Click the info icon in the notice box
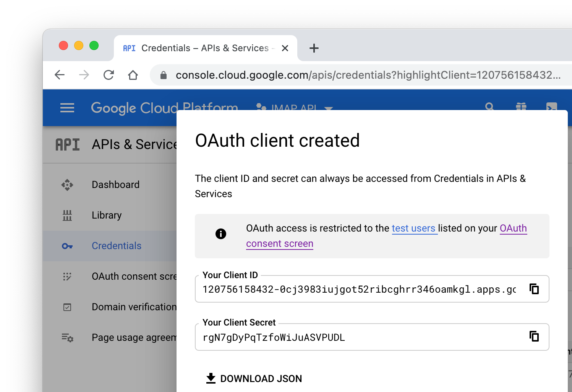The height and width of the screenshot is (392, 572). (x=221, y=233)
